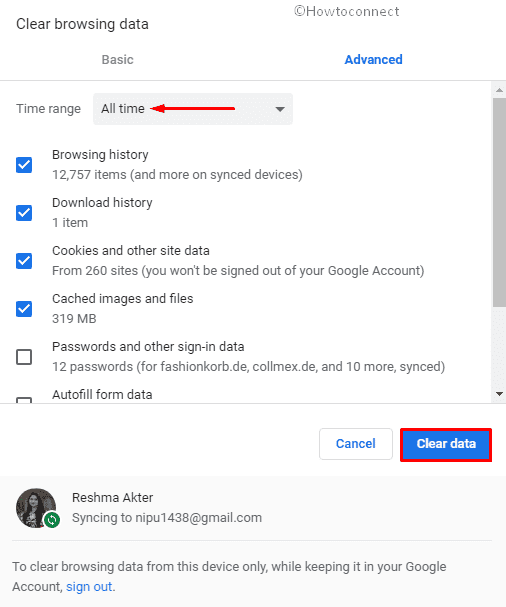
Task: Check Autofill form data checkbox
Action: (24, 400)
